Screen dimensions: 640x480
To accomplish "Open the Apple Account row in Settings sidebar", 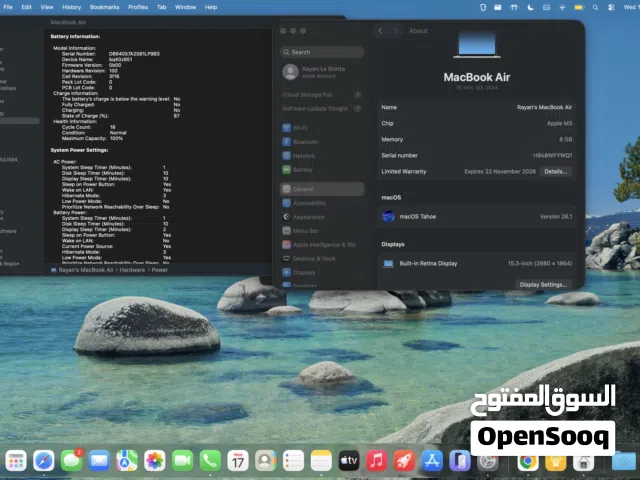I will pyautogui.click(x=322, y=72).
